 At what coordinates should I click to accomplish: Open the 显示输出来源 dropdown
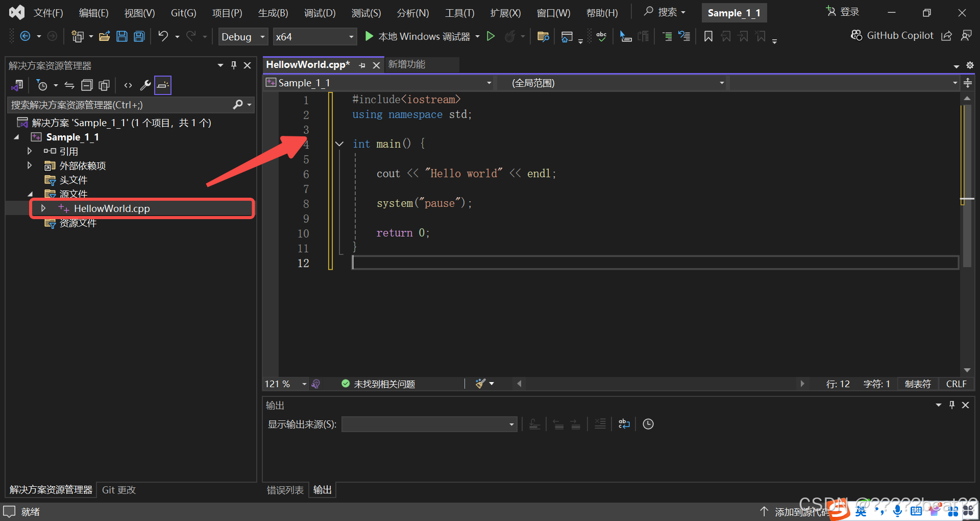[429, 424]
